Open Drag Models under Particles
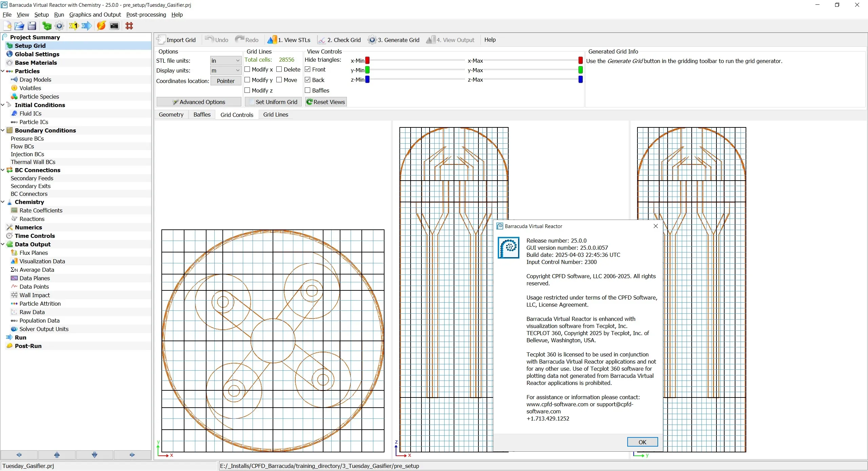The height and width of the screenshot is (471, 868). click(x=35, y=80)
